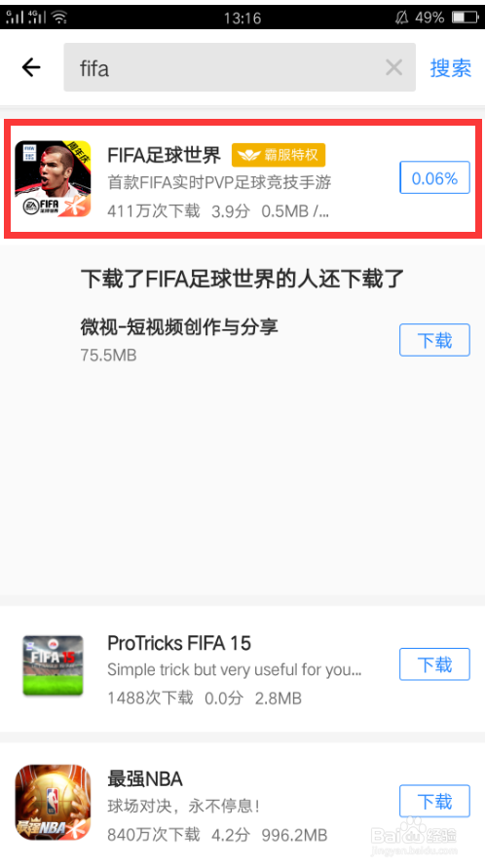Open ProTricks FIFA 15 app icon
Image resolution: width=485 pixels, height=868 pixels.
coord(53,664)
